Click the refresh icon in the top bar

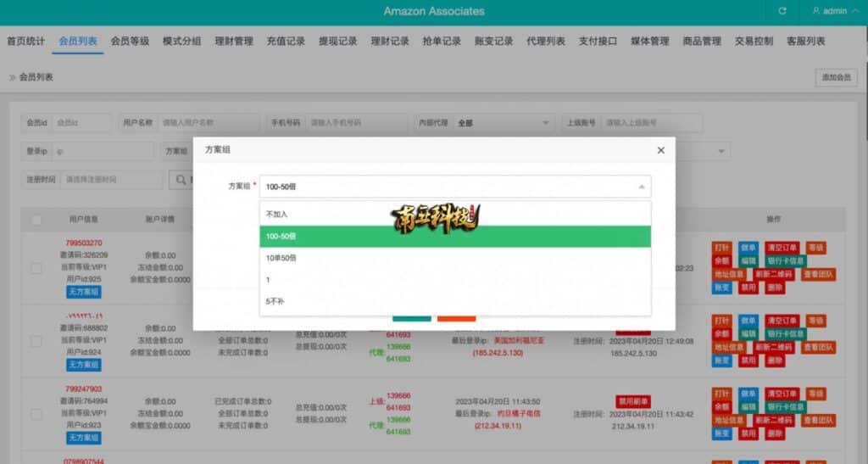(782, 11)
